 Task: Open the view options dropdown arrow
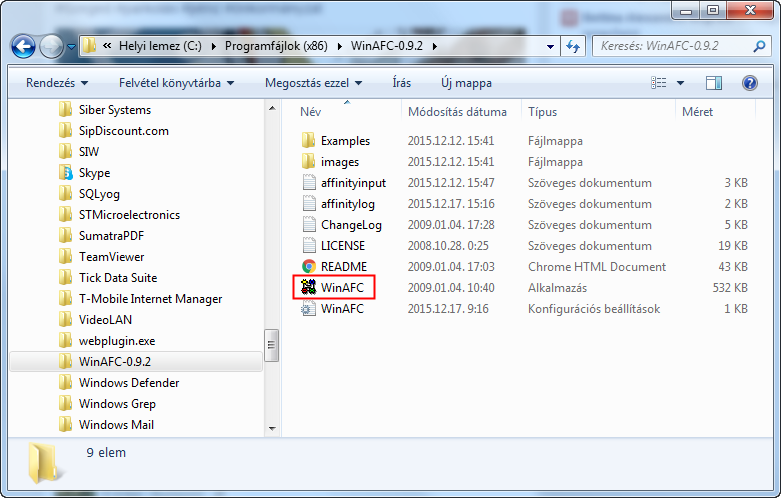tap(680, 83)
